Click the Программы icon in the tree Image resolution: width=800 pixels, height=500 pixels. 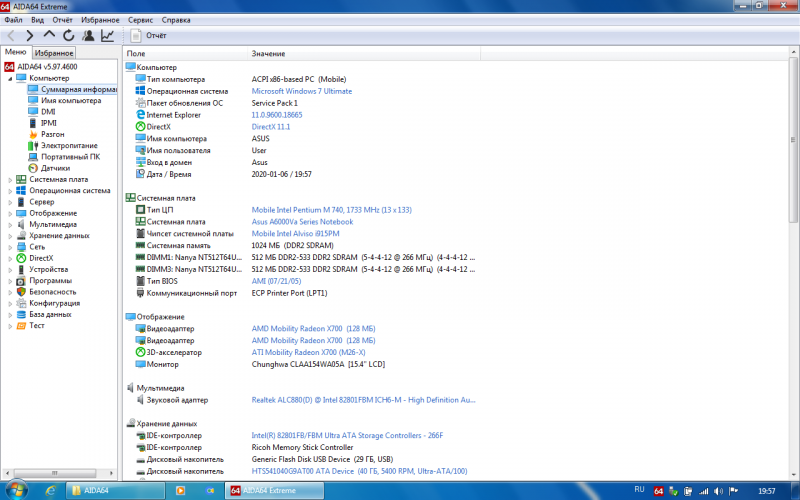[21, 281]
